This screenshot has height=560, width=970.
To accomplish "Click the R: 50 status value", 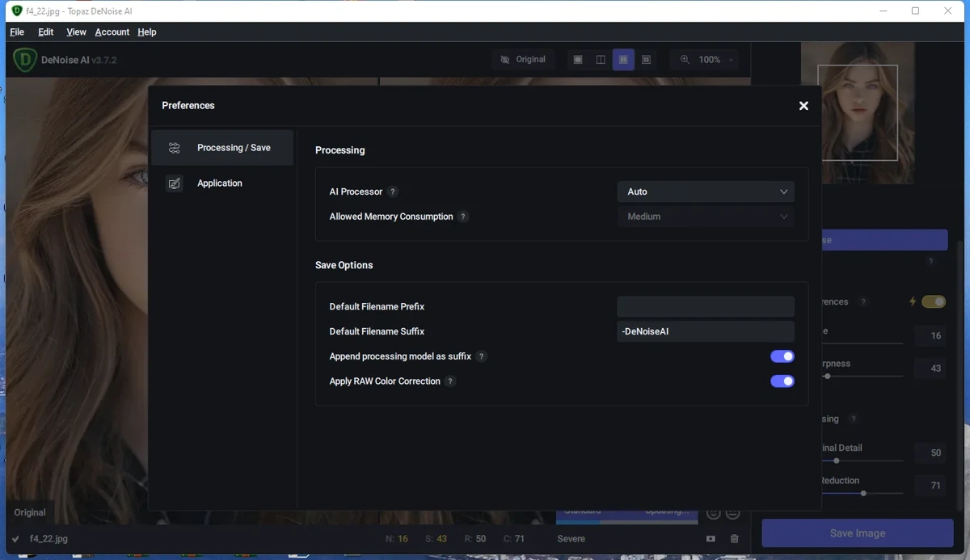I will tap(475, 539).
